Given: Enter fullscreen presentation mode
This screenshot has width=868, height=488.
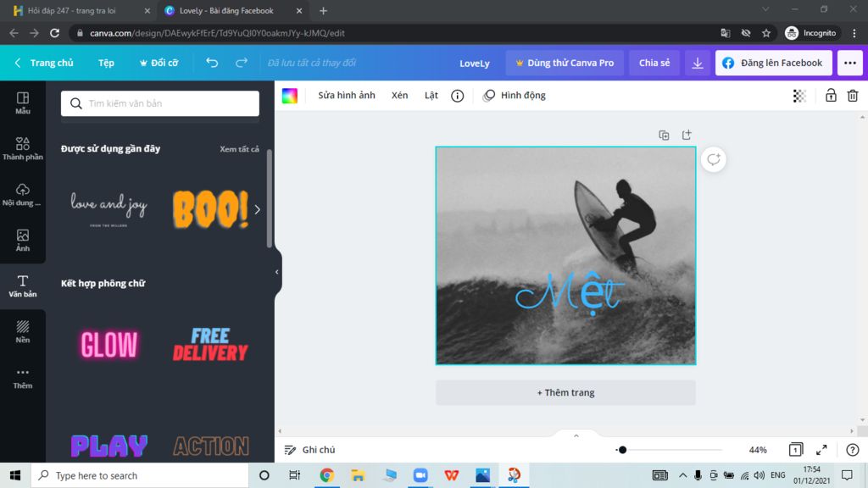Looking at the screenshot, I should pyautogui.click(x=821, y=450).
